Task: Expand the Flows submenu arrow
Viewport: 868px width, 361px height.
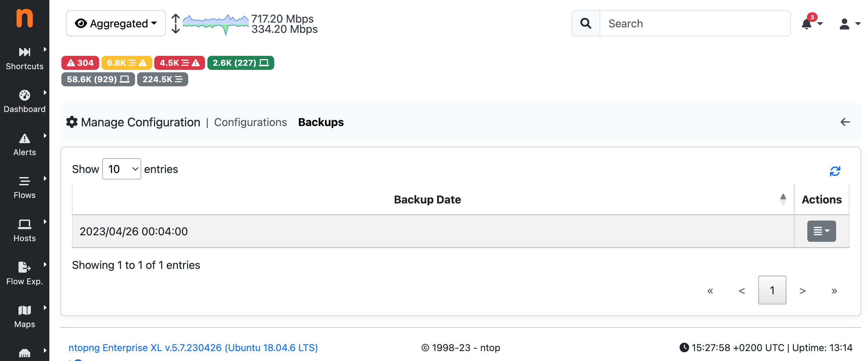Action: 45,178
